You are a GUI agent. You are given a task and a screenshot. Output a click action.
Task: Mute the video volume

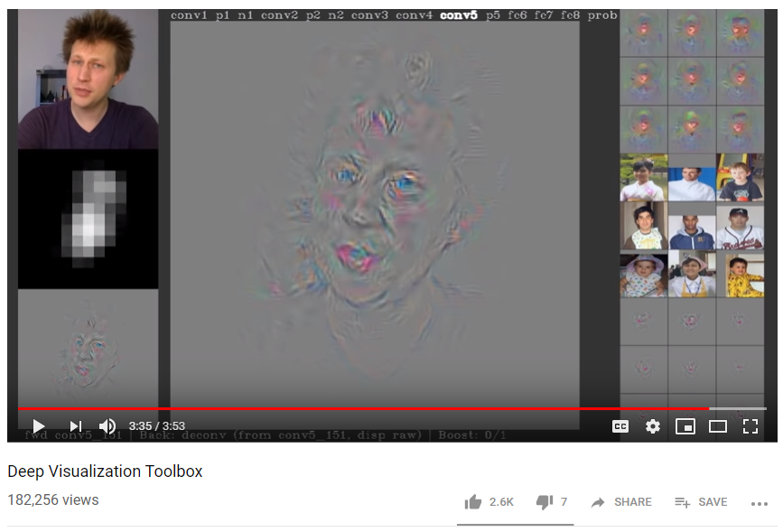(107, 426)
